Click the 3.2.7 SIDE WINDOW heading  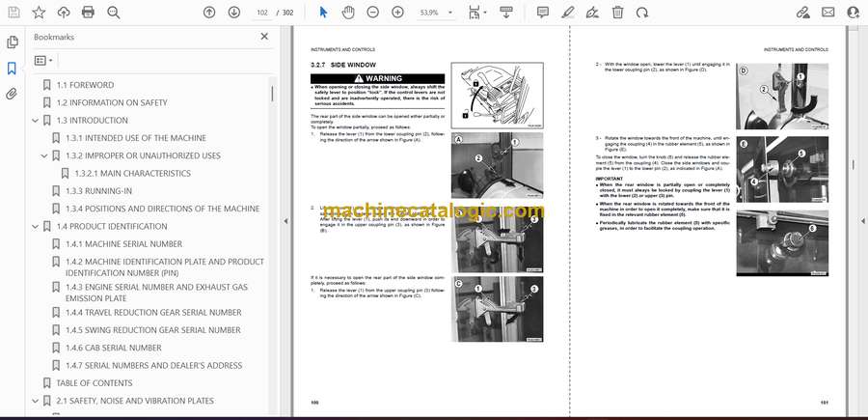[x=343, y=65]
